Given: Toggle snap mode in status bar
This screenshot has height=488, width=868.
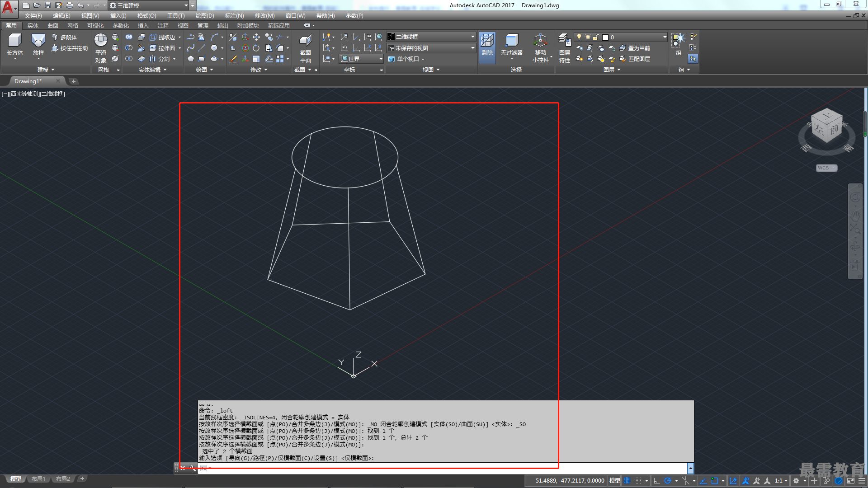Looking at the screenshot, I should [x=637, y=481].
